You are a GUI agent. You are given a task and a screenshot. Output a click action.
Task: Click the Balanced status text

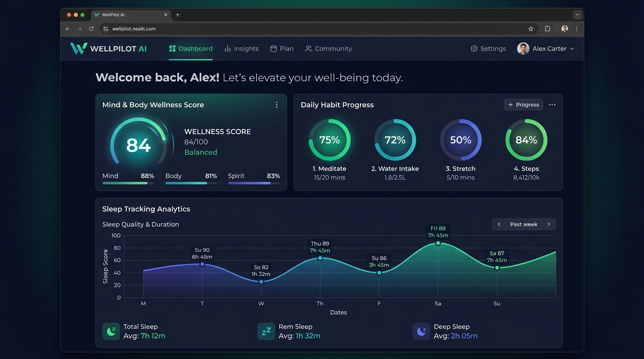[201, 152]
